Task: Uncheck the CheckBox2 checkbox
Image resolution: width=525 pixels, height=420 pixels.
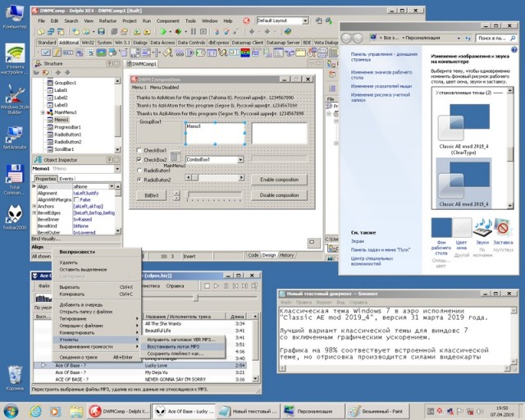Action: click(139, 160)
